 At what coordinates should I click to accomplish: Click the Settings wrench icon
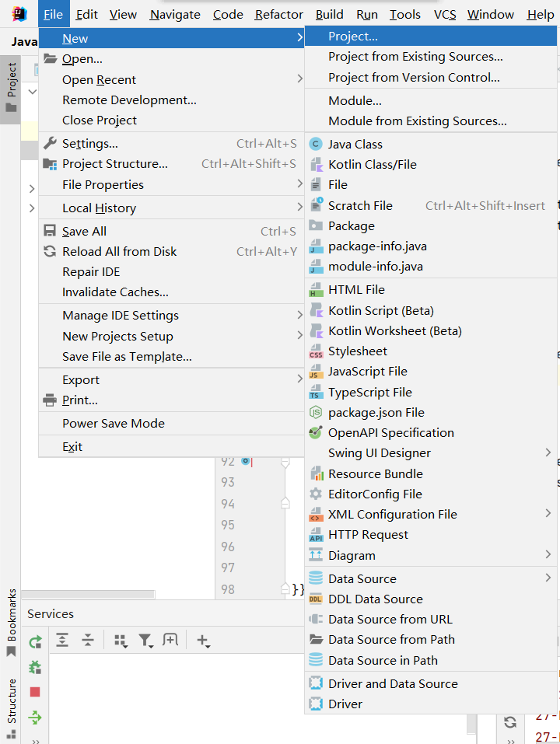50,143
